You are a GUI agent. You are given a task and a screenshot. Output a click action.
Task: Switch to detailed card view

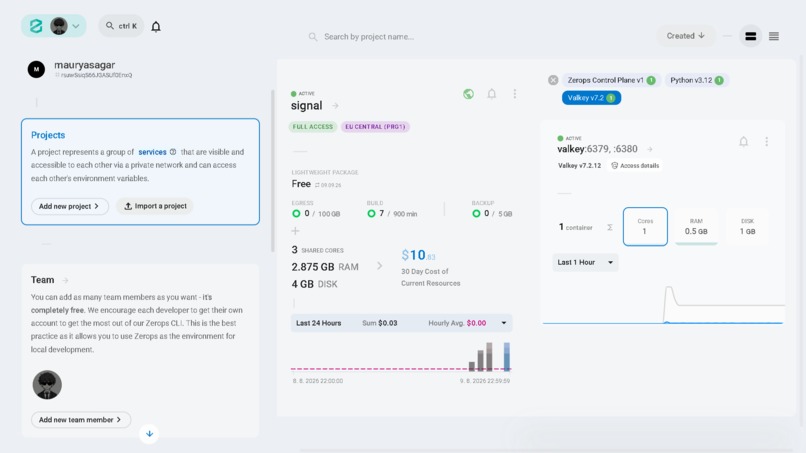750,36
